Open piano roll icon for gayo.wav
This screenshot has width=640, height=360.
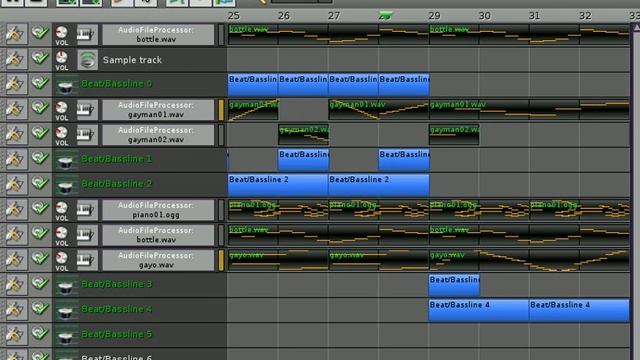click(x=87, y=260)
